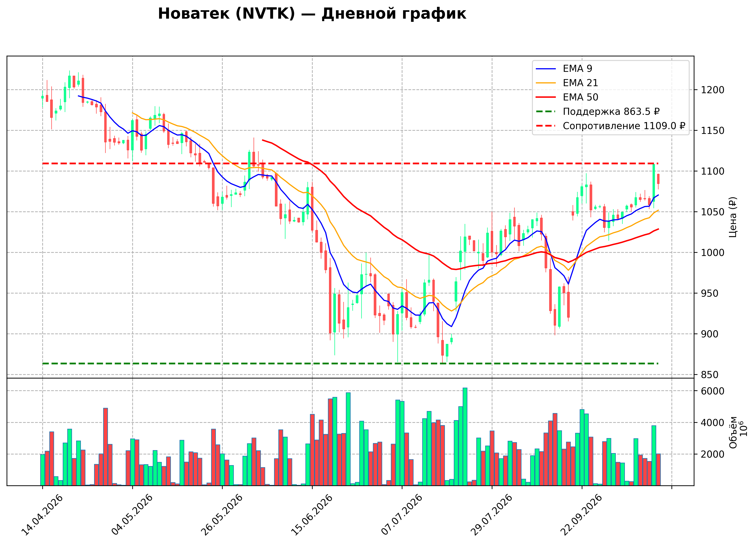Click the 6000 volume axis tick label
Viewport: 756px width, 544px height.
[712, 391]
